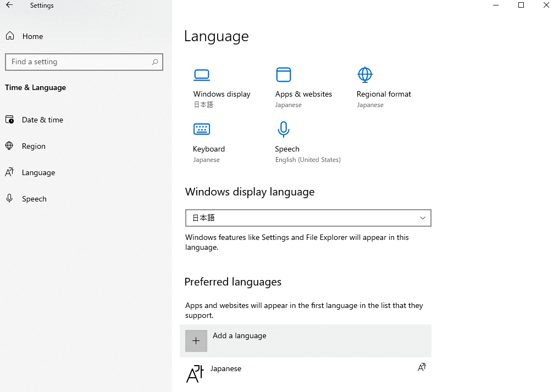The height and width of the screenshot is (392, 553).
Task: Open Home in the sidebar
Action: (x=32, y=36)
